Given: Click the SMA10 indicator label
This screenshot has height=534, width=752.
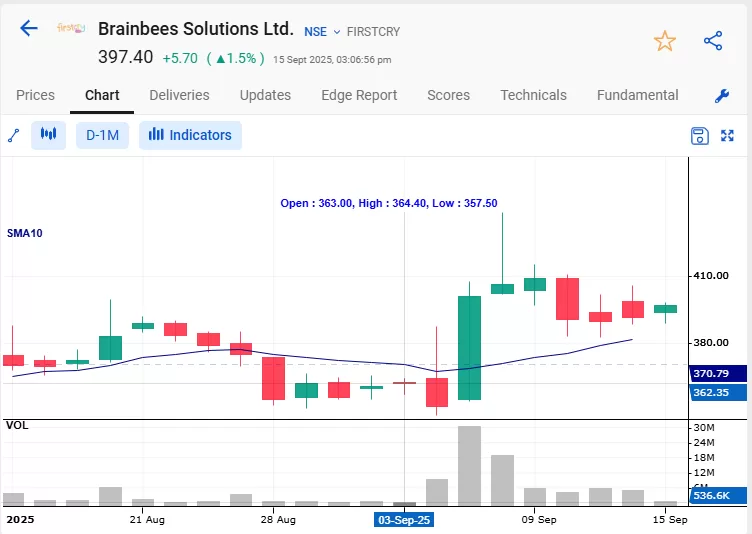Looking at the screenshot, I should point(24,233).
